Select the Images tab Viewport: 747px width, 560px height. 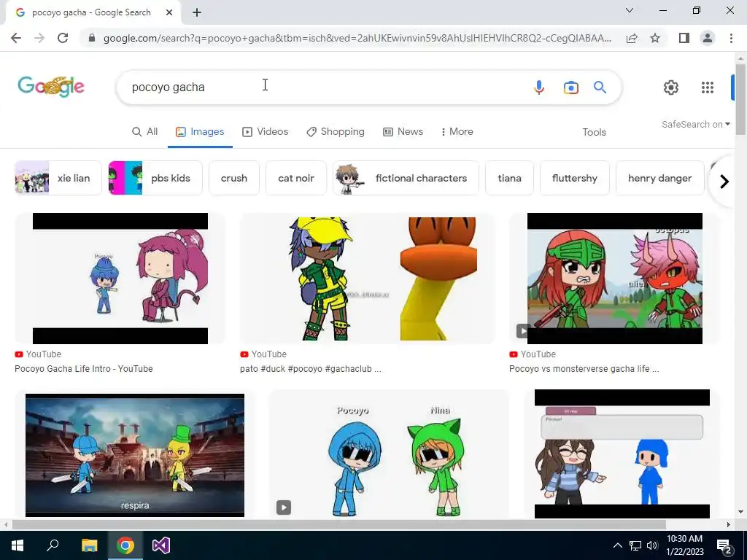coord(200,132)
